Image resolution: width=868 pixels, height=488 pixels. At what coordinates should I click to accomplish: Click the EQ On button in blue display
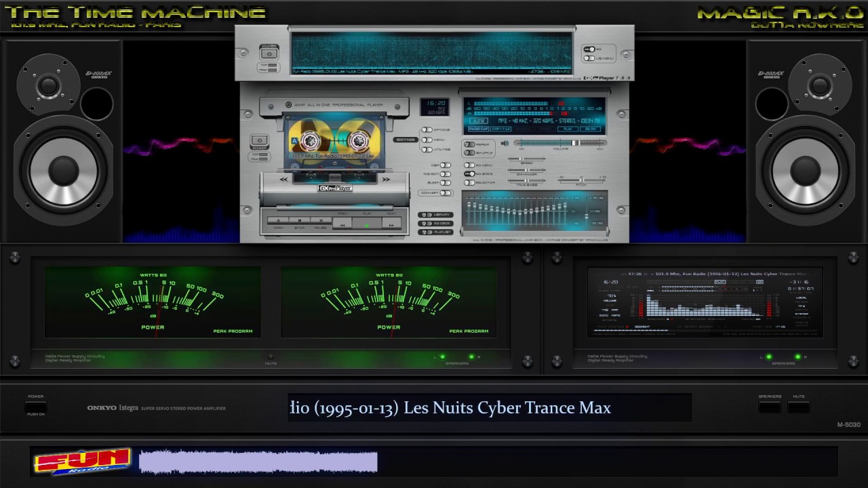(x=590, y=129)
